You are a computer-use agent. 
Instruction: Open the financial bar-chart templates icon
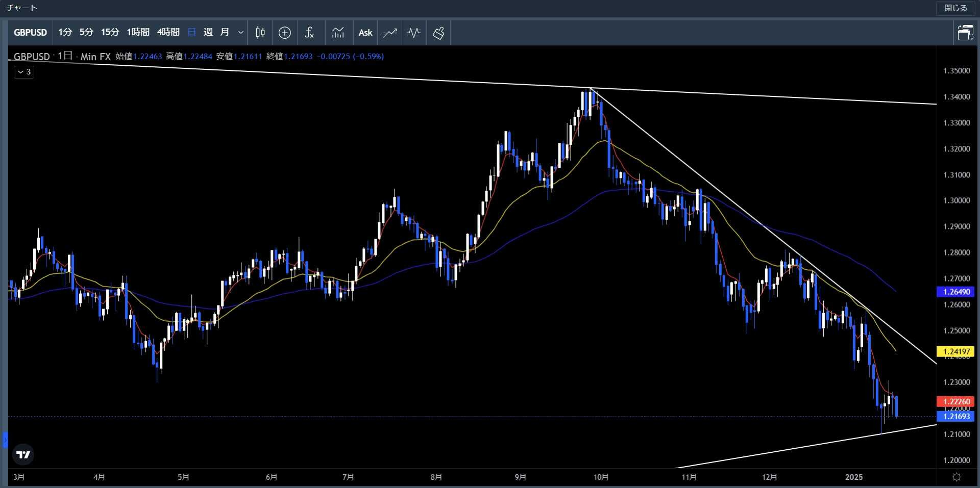tap(338, 33)
